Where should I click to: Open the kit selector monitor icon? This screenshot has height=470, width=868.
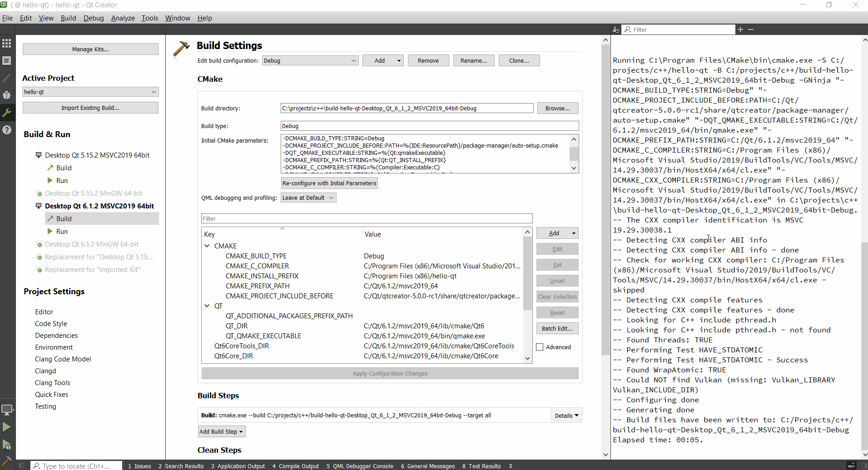point(7,410)
